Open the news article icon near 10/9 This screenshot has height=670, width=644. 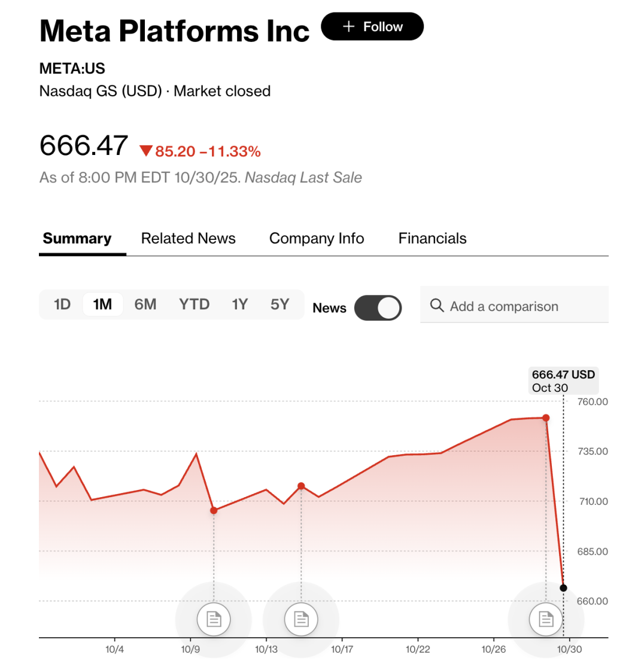tap(214, 619)
